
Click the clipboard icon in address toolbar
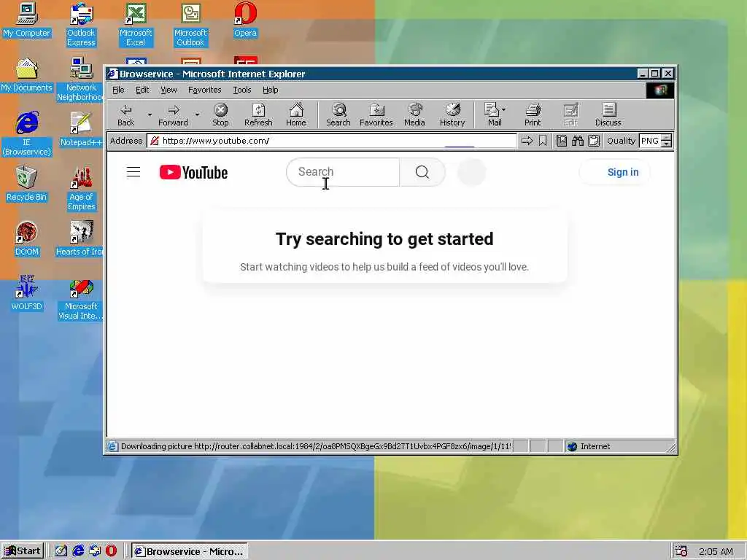[x=594, y=141]
